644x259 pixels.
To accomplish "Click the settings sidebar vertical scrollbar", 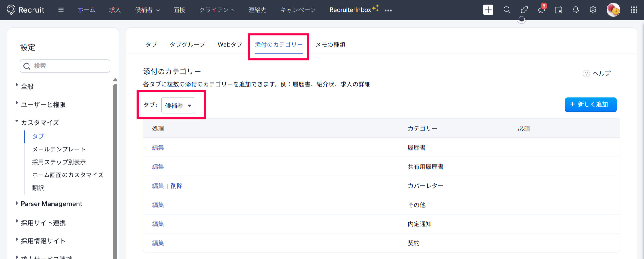I will [115, 171].
